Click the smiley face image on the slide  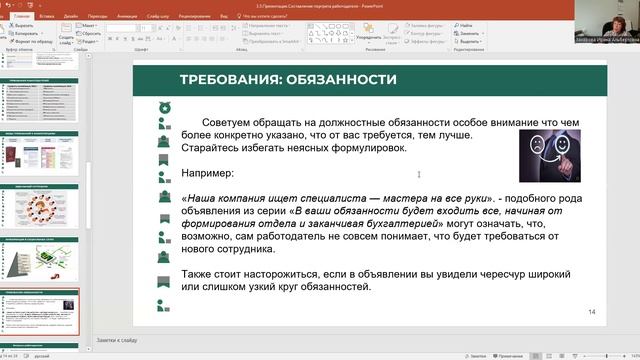point(550,156)
